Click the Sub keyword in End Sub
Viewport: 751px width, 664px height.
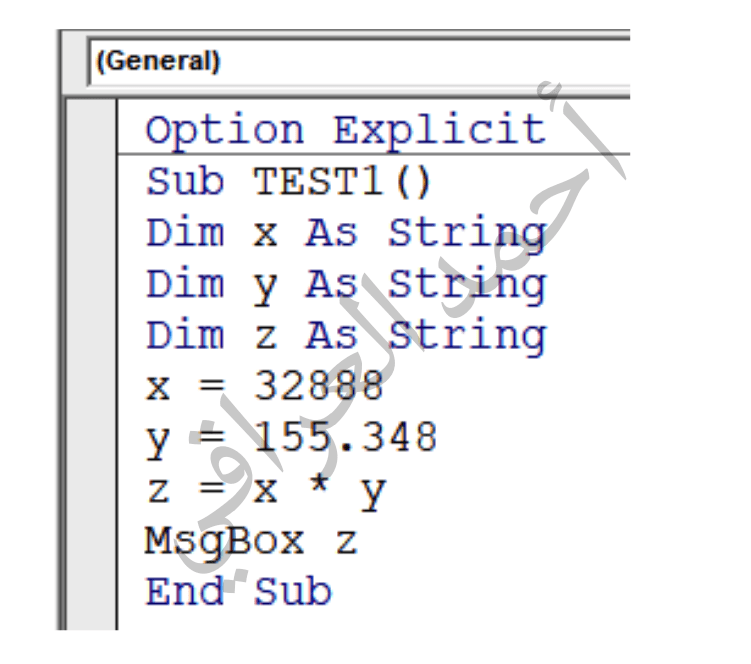point(292,591)
